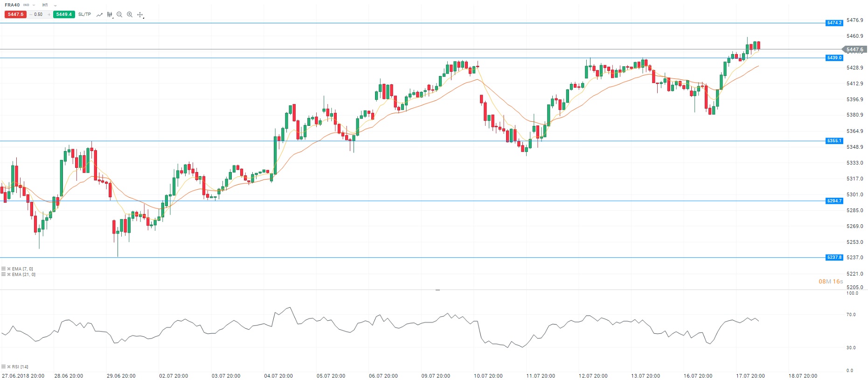868x380 pixels.
Task: Select the crosshair move tool
Action: (x=140, y=15)
